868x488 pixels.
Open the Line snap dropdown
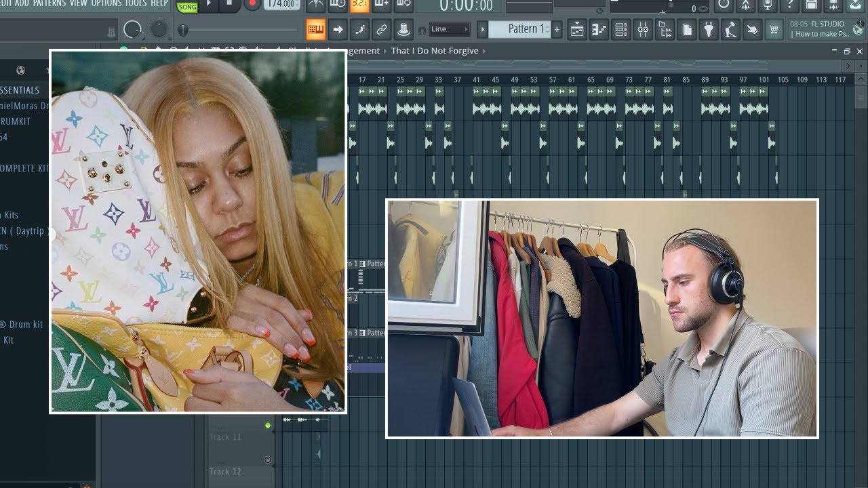[x=450, y=29]
